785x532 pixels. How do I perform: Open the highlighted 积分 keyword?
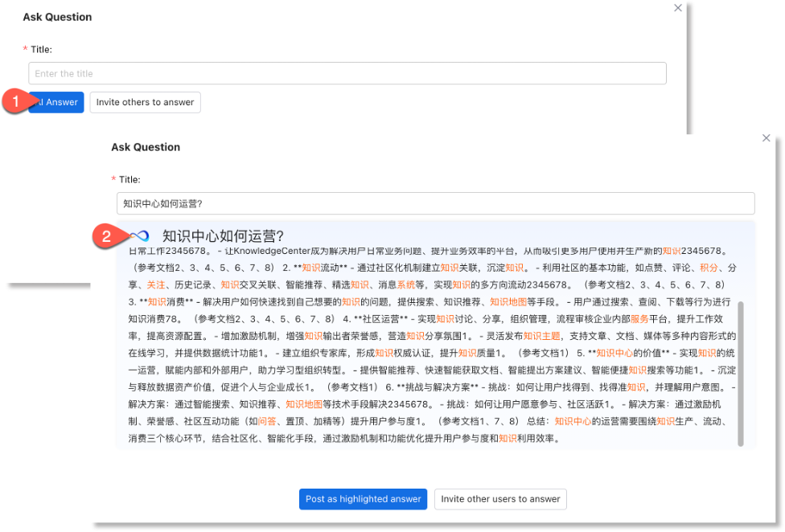[x=709, y=268]
